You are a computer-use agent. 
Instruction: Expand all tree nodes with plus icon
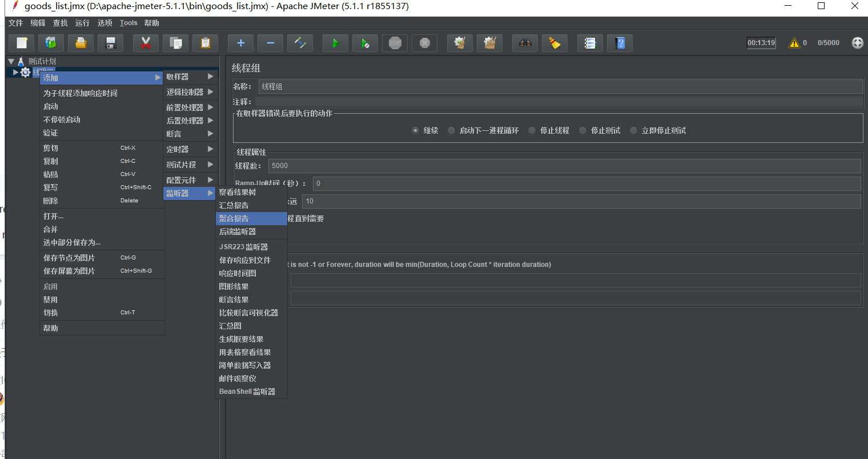(x=241, y=43)
